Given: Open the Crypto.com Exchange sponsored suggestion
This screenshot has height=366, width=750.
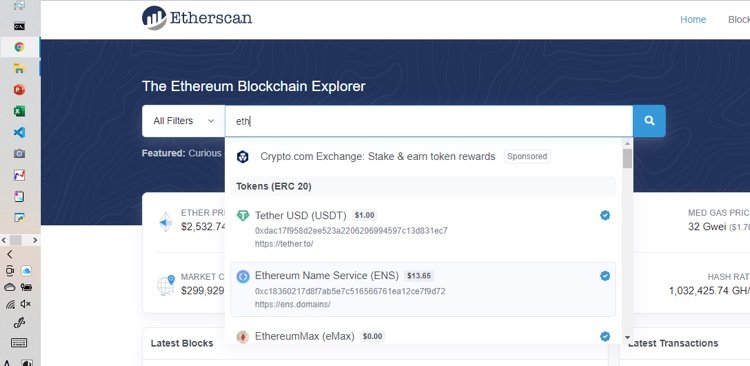Looking at the screenshot, I should [x=423, y=156].
